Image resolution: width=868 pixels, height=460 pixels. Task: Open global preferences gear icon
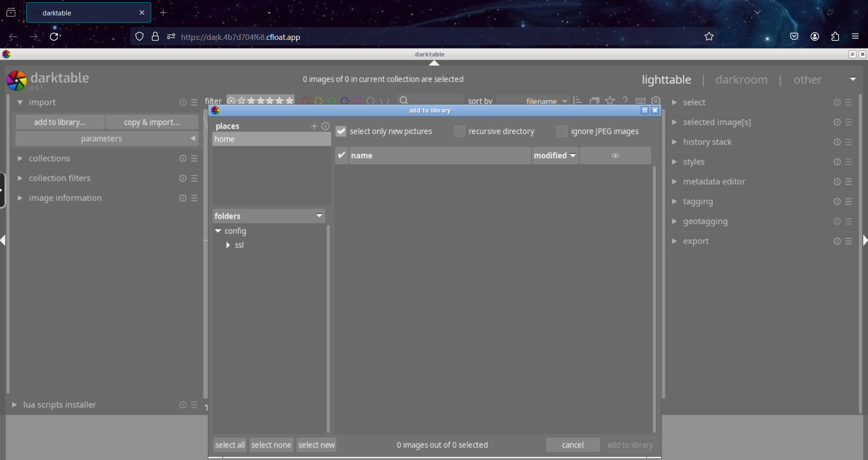(656, 100)
